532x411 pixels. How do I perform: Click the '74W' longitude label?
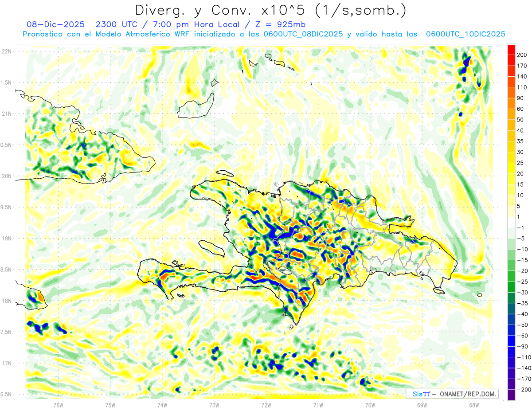162,405
